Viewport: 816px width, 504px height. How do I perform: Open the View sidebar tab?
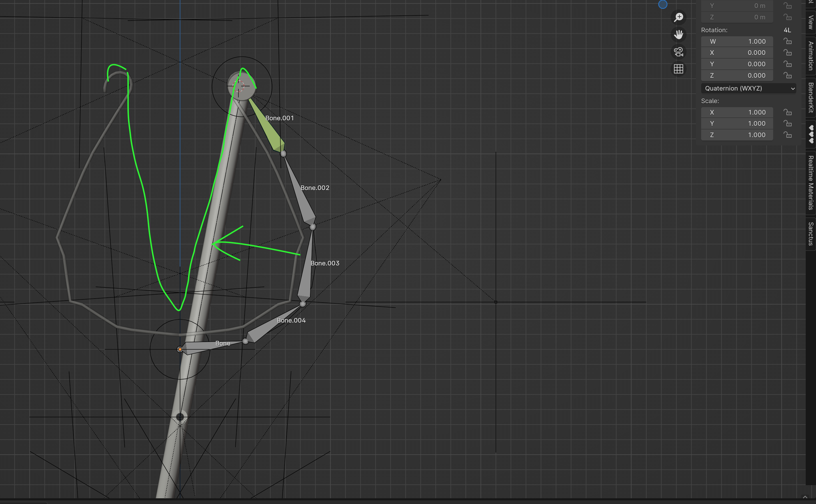click(x=811, y=22)
